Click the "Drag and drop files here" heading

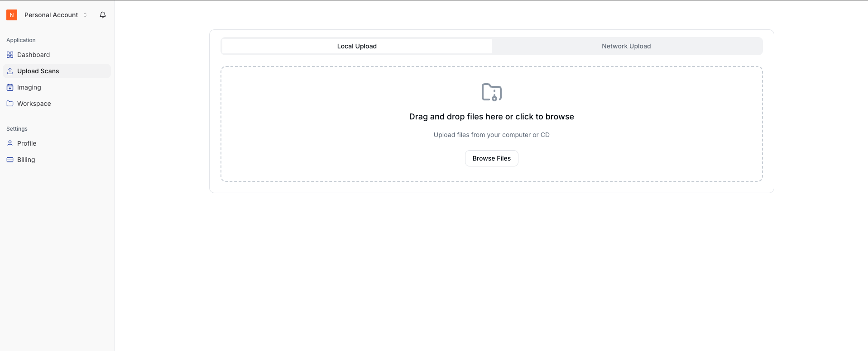click(x=491, y=117)
